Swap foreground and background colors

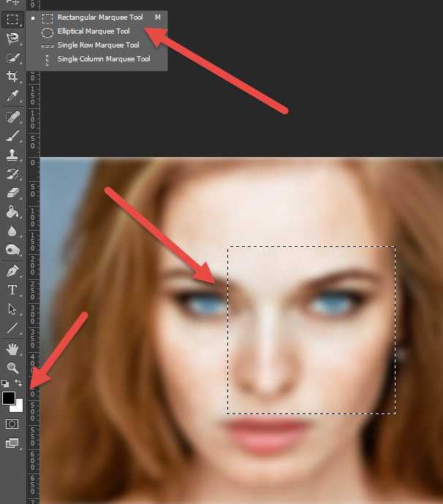(18, 383)
